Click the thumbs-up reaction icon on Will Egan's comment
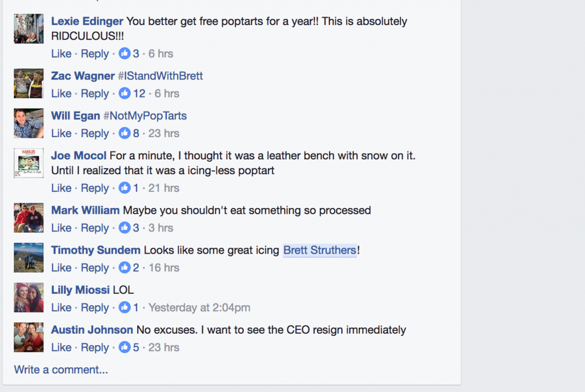 tap(125, 133)
